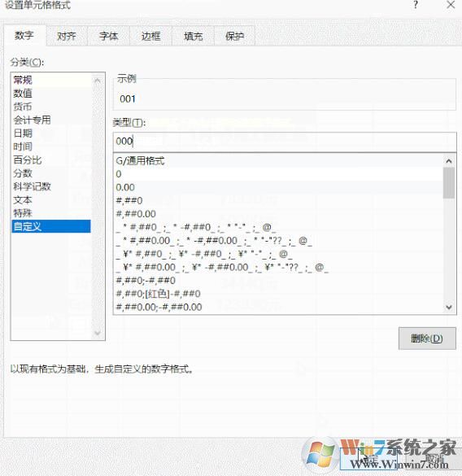Click the help question mark icon

point(416,5)
